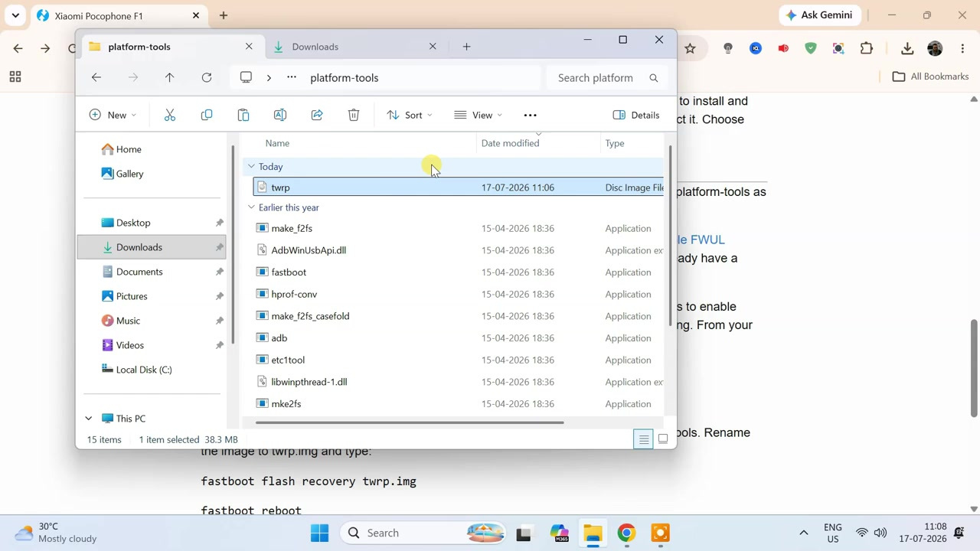Open the New item dropdown
Image resolution: width=980 pixels, height=551 pixels.
(113, 115)
